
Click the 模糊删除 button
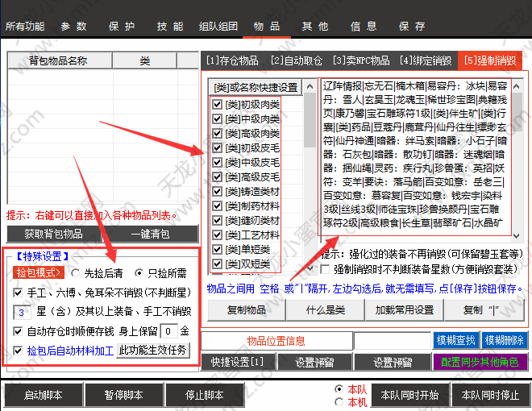(505, 340)
